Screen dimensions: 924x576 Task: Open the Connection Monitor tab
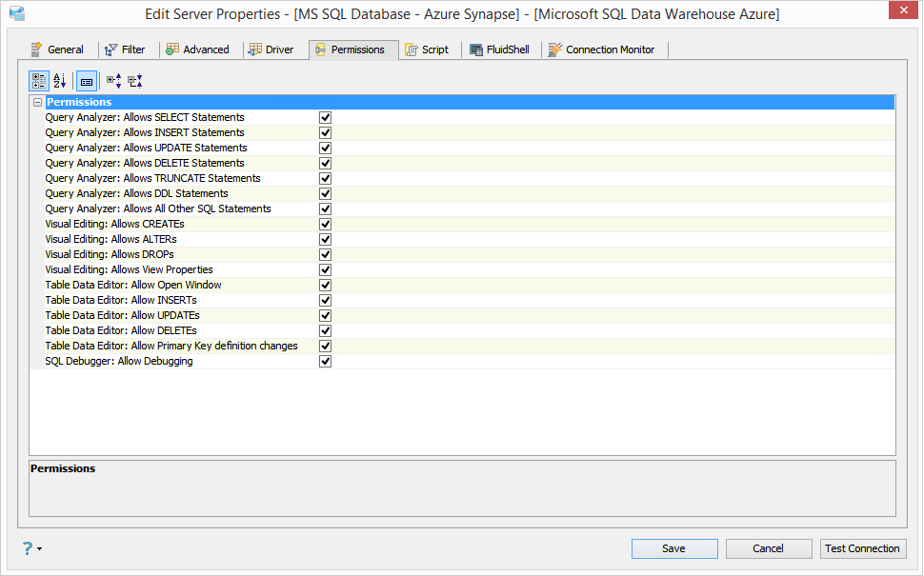[x=602, y=50]
